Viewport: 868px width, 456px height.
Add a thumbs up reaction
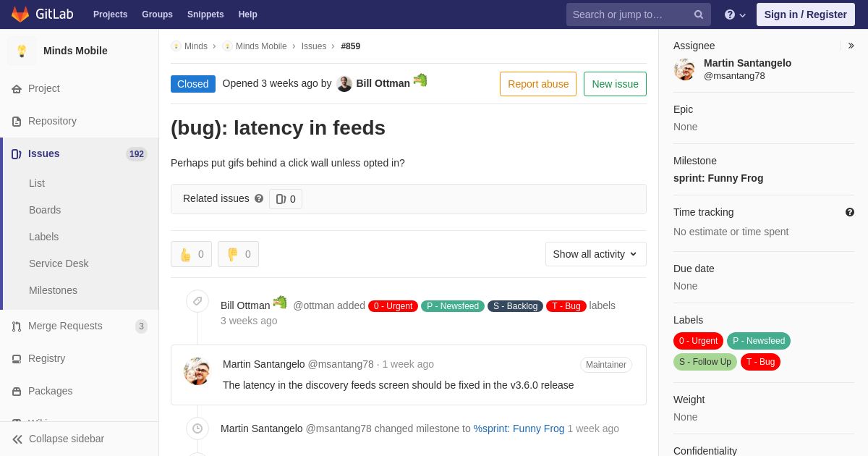(192, 254)
